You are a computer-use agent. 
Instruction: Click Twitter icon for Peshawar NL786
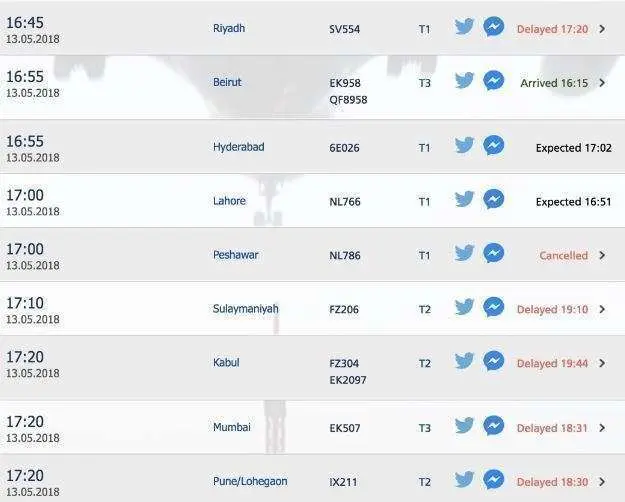(x=464, y=253)
